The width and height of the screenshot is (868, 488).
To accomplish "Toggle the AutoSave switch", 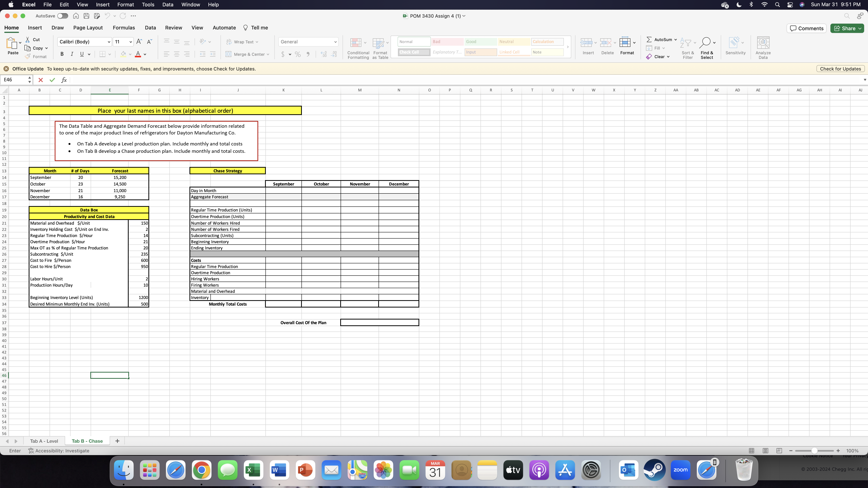I will tap(63, 16).
